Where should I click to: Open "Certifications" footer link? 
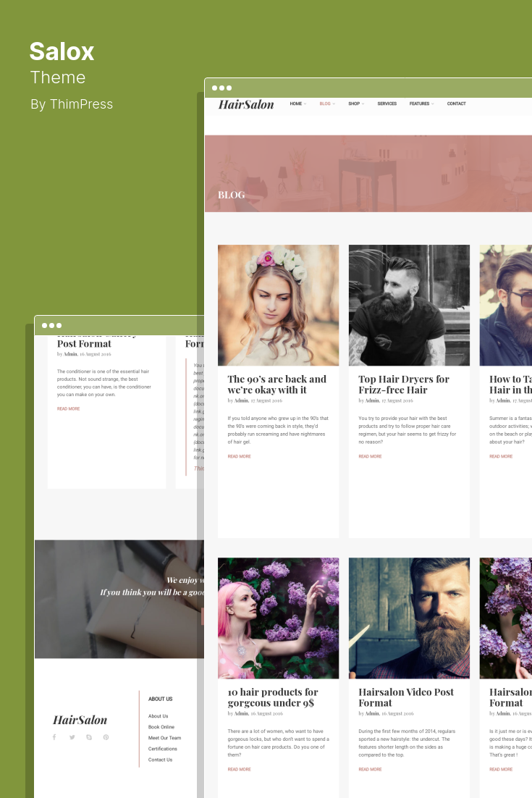pyautogui.click(x=163, y=749)
